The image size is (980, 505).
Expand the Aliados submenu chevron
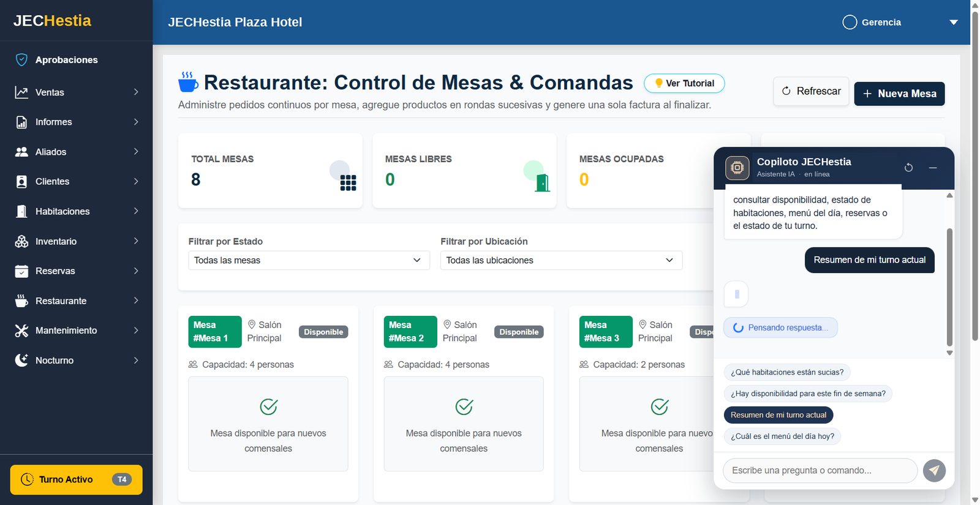[136, 152]
